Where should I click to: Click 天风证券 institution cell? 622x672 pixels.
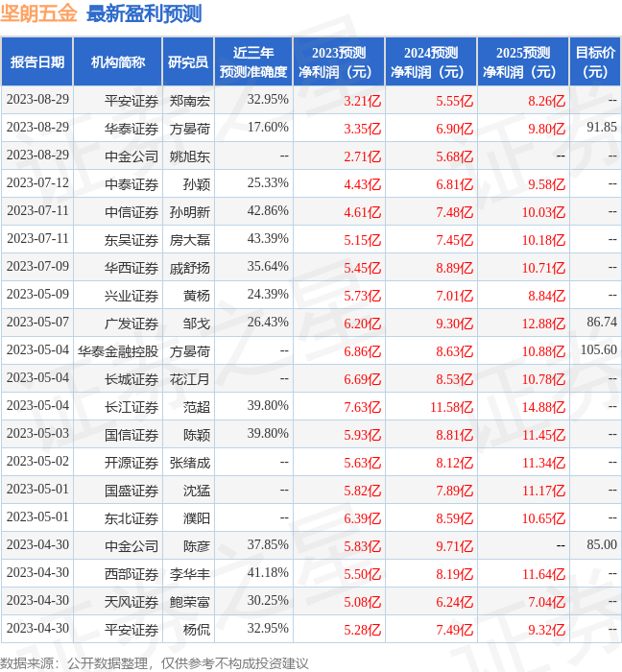click(132, 602)
